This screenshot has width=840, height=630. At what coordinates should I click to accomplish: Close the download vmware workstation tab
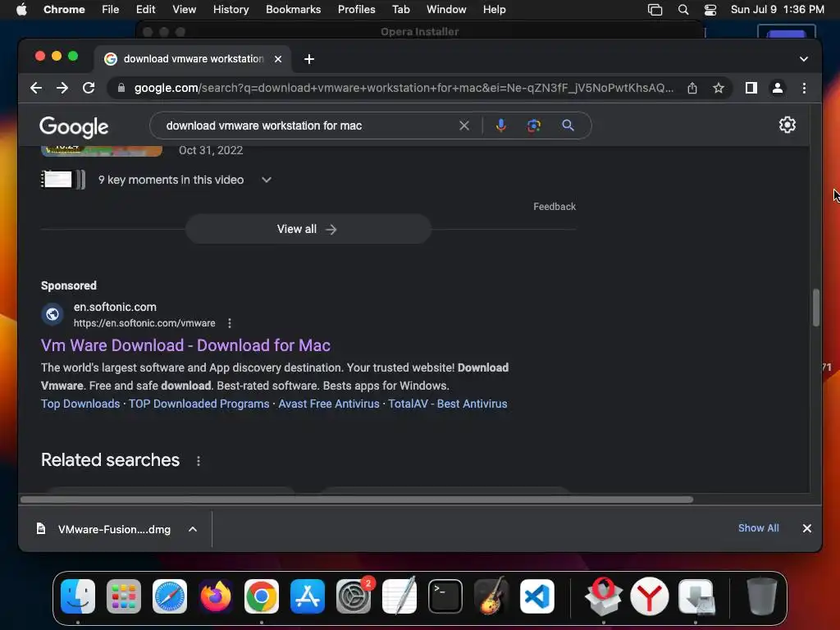click(x=278, y=59)
